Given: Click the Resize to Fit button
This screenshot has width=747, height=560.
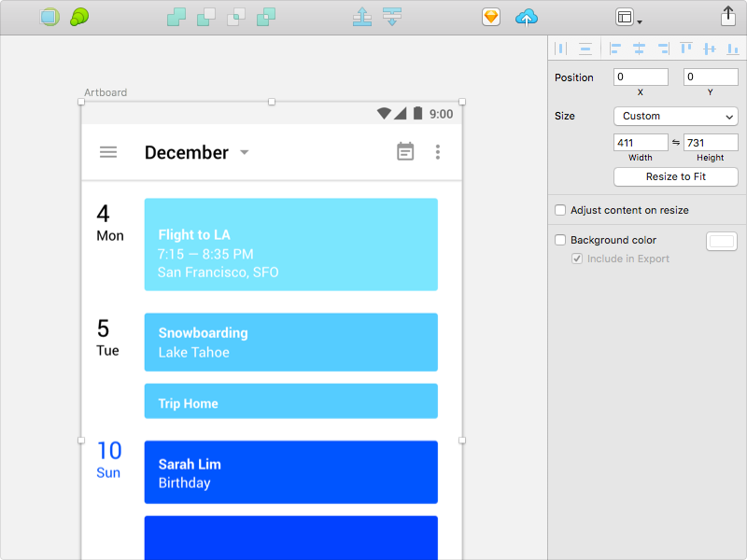Looking at the screenshot, I should (x=675, y=176).
